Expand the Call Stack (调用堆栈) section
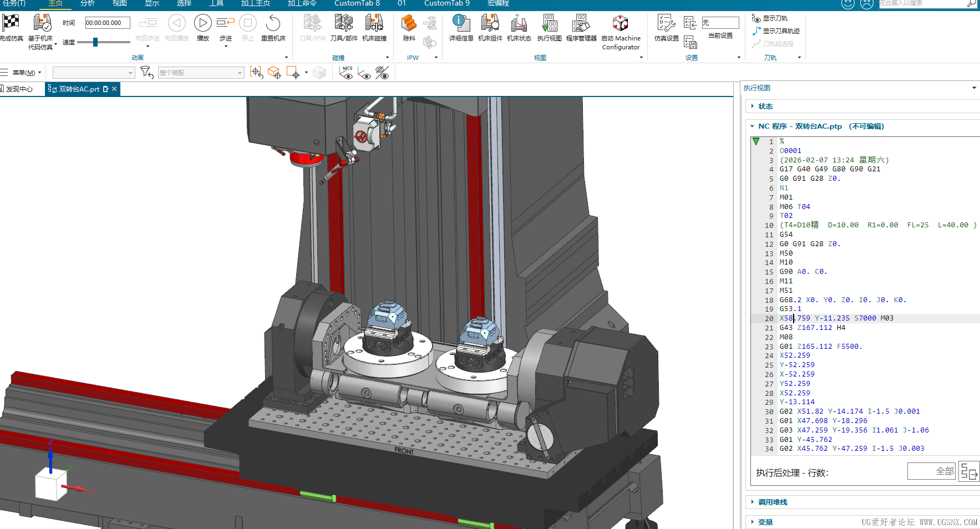The image size is (980, 529). 772,502
